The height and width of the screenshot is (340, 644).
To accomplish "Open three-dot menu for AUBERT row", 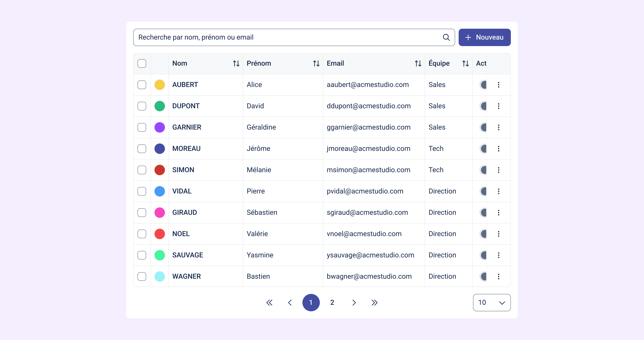I will click(498, 85).
